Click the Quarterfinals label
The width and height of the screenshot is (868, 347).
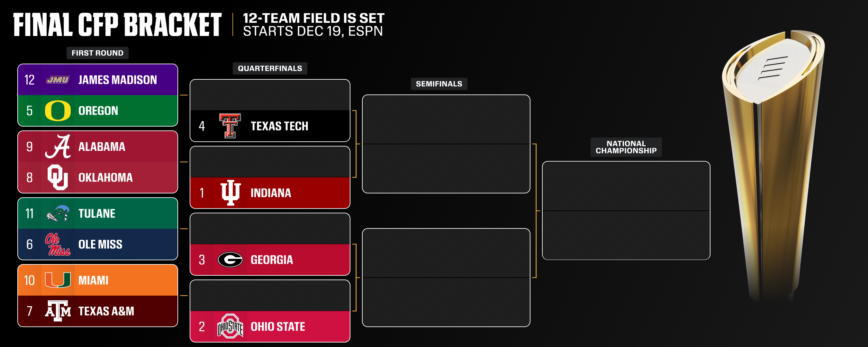[270, 68]
